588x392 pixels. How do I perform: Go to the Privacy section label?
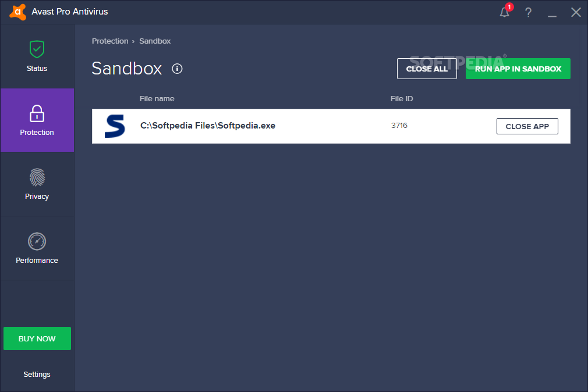click(x=37, y=197)
